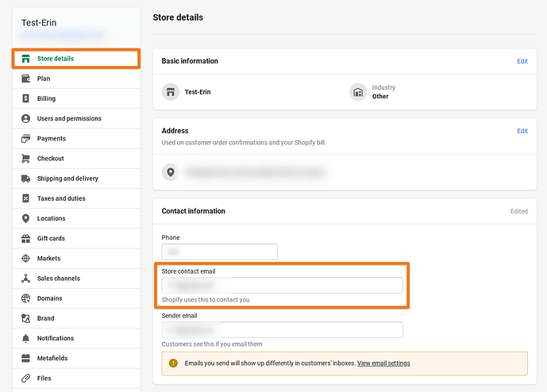Go to Payments settings
The image size is (547, 392).
point(52,139)
